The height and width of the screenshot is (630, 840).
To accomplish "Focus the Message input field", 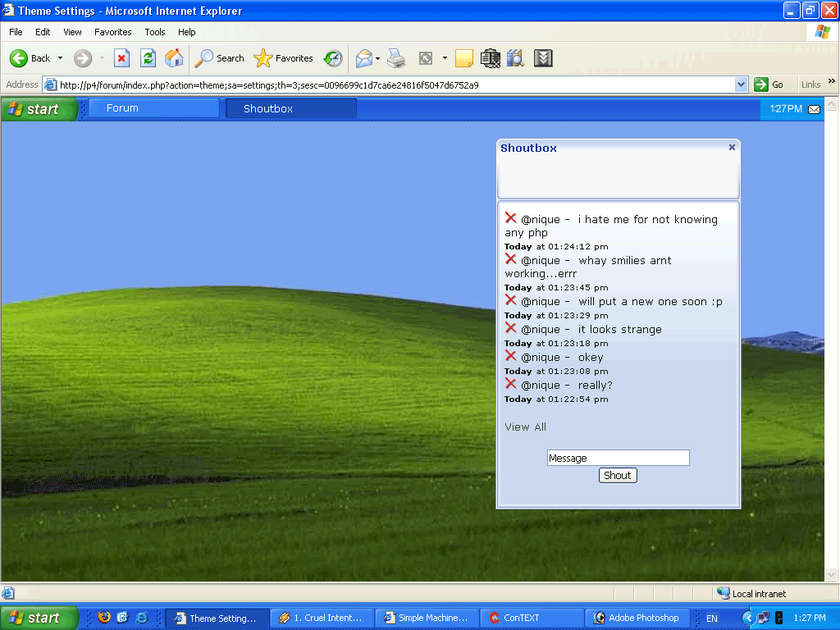I will click(619, 458).
